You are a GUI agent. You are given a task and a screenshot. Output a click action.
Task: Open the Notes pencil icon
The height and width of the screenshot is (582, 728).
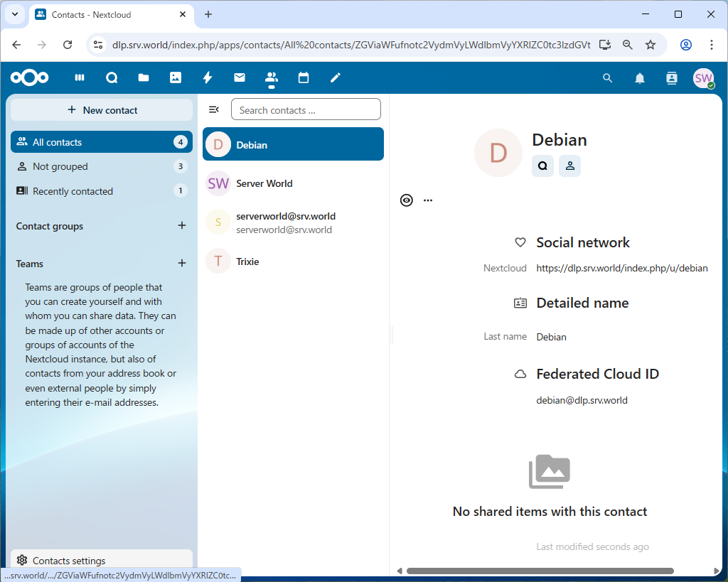[x=336, y=78]
